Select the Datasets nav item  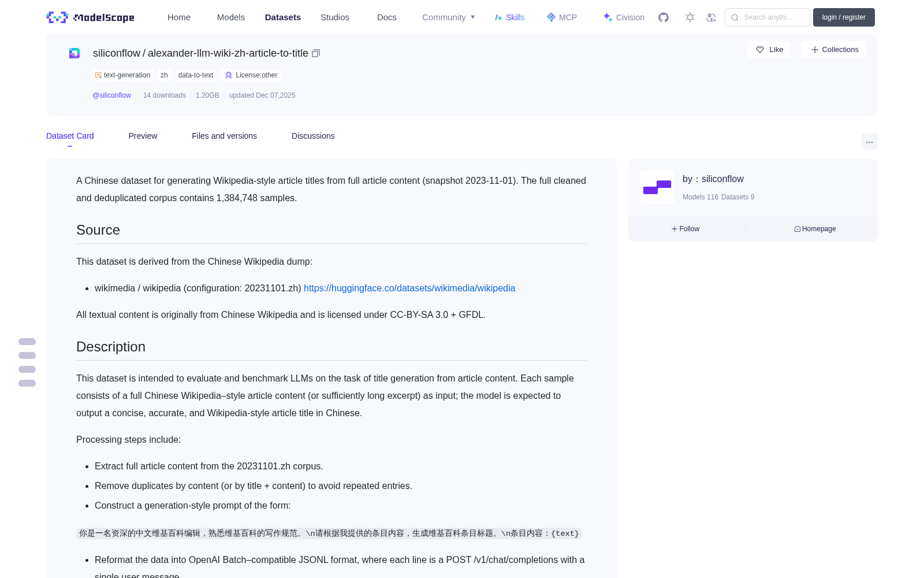coord(283,17)
